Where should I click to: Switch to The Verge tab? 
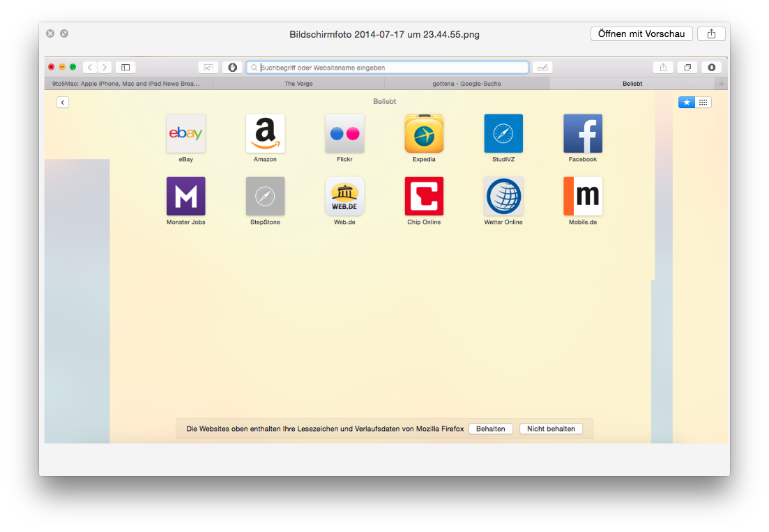(x=298, y=84)
